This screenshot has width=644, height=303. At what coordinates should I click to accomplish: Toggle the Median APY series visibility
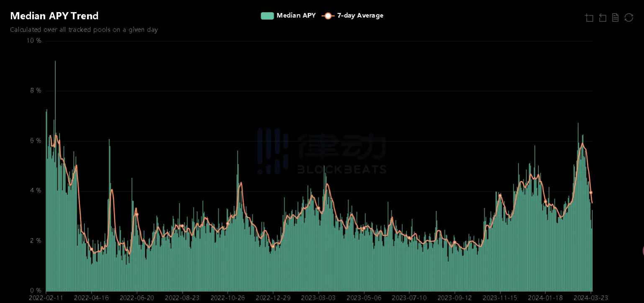click(x=295, y=15)
